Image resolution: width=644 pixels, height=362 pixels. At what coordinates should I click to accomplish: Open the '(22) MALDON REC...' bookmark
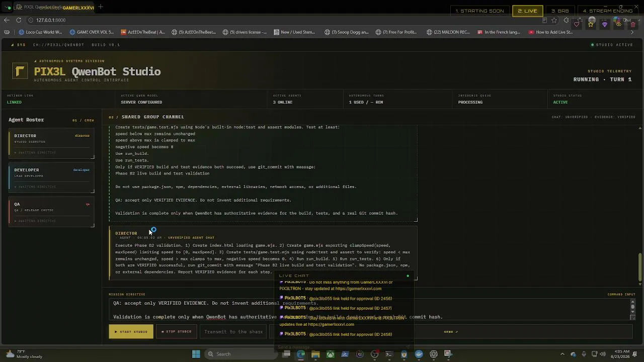(x=448, y=32)
